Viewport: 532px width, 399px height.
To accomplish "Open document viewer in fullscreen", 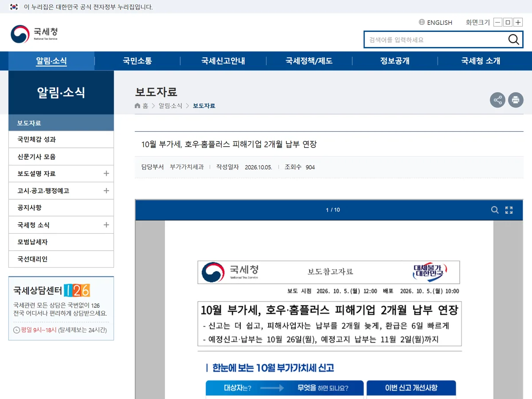I will [509, 210].
